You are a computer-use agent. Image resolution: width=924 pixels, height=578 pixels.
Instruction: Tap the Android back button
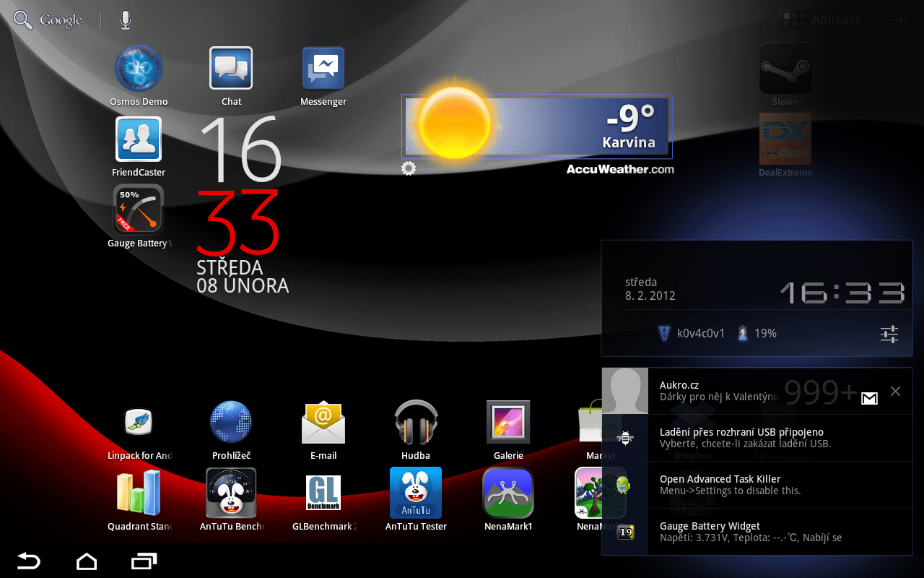coord(29,561)
